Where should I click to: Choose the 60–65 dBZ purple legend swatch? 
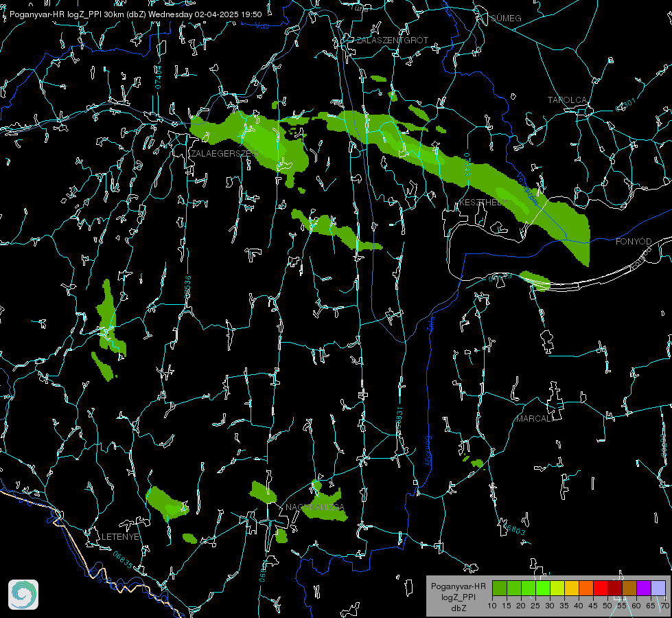point(644,588)
